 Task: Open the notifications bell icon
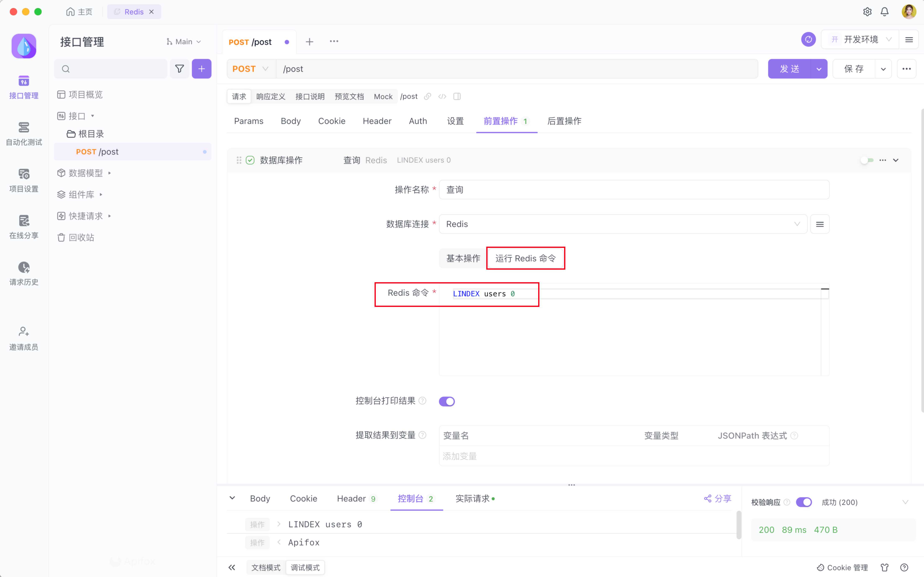point(884,12)
